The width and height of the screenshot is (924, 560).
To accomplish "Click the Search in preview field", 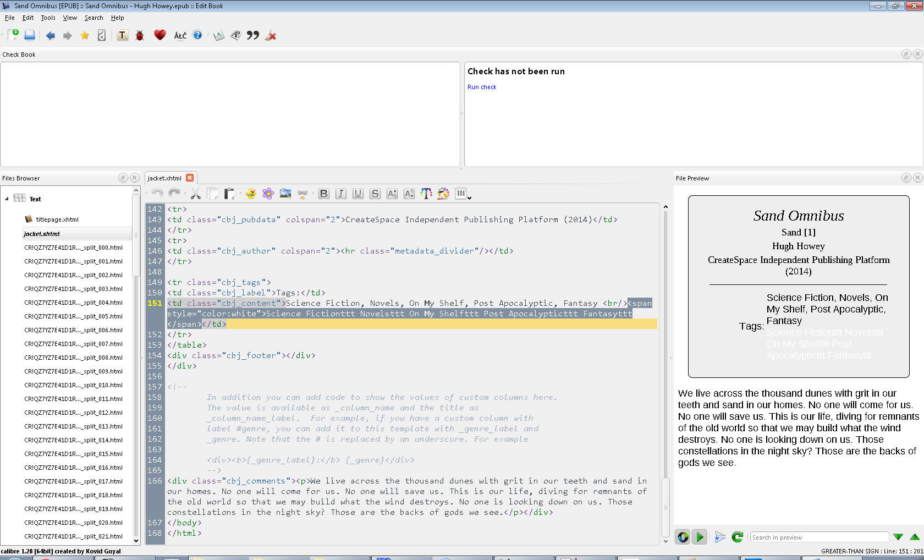I will pyautogui.click(x=818, y=537).
